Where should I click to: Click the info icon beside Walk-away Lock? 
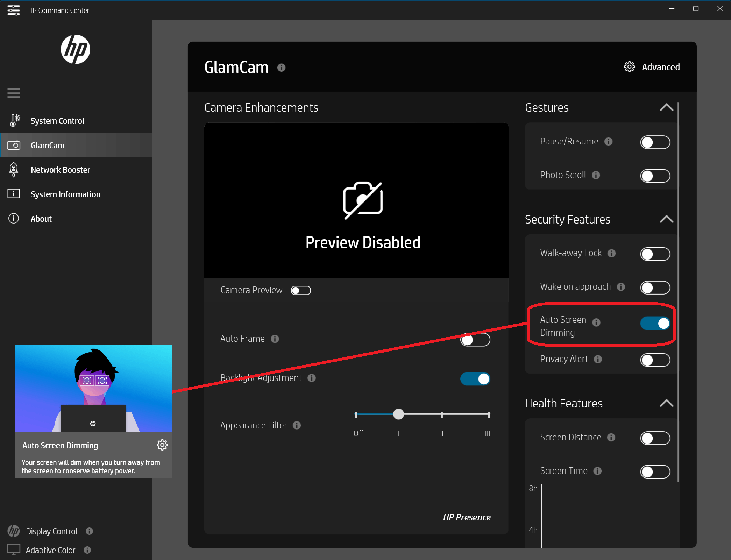pos(612,254)
